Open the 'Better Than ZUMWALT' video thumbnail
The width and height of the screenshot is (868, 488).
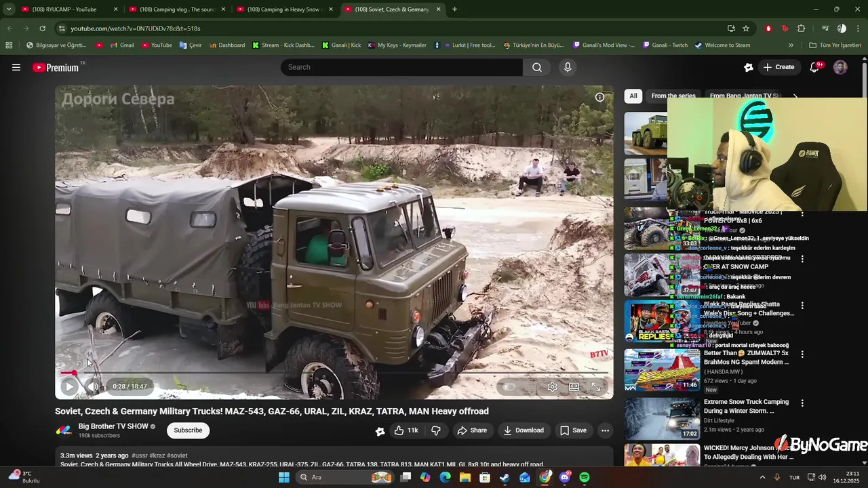coord(662,370)
